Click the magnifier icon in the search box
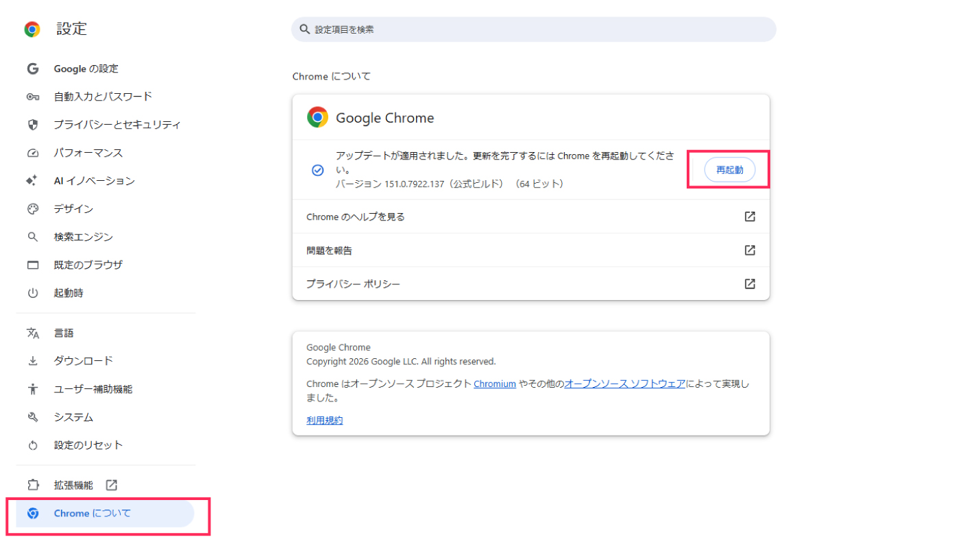 304,29
